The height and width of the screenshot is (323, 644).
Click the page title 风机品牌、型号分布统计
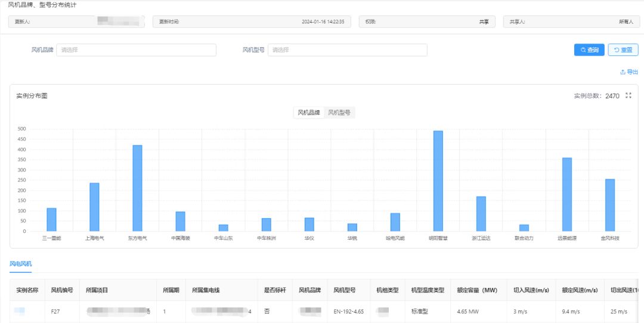click(42, 5)
